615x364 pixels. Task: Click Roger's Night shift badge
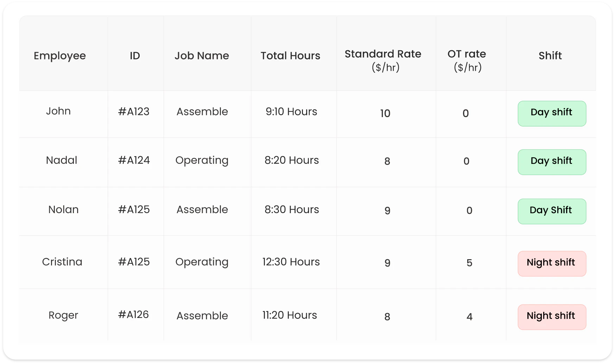click(552, 317)
